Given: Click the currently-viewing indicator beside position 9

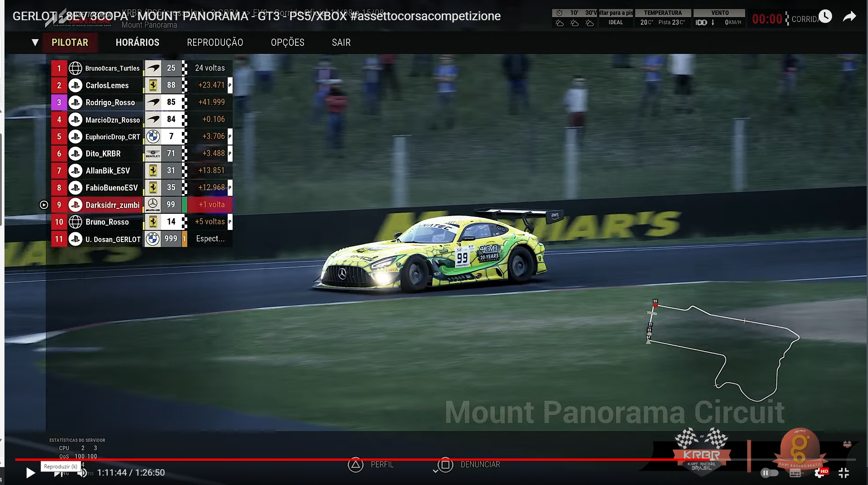Looking at the screenshot, I should 44,205.
